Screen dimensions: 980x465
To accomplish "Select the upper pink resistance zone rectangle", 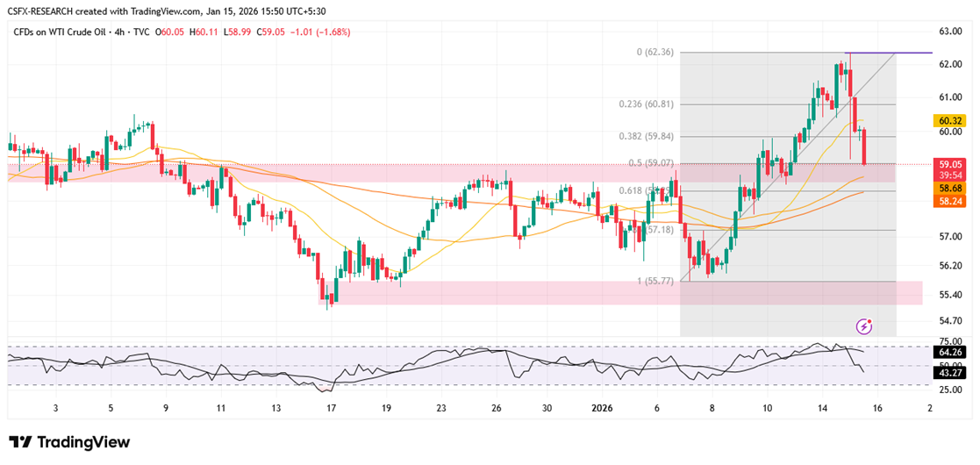I will click(x=451, y=173).
